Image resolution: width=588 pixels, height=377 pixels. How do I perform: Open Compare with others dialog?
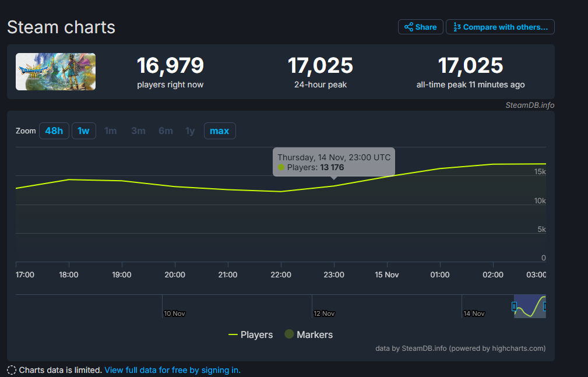[x=500, y=27]
